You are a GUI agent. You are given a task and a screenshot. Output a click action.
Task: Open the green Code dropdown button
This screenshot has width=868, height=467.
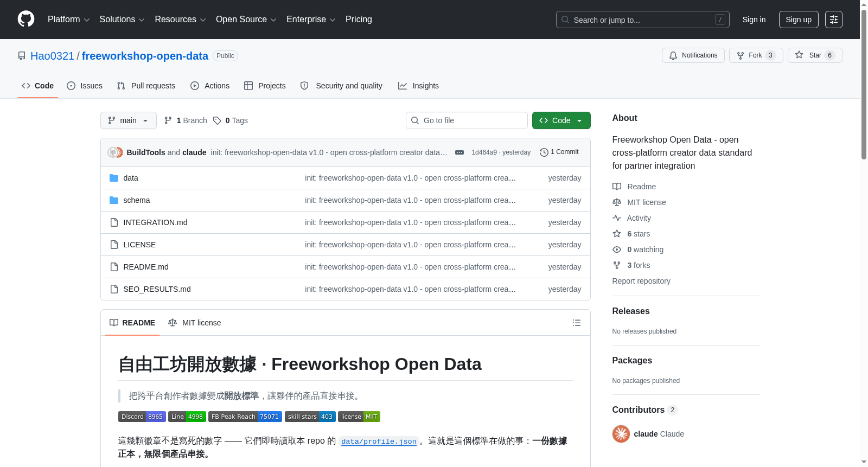pyautogui.click(x=561, y=120)
